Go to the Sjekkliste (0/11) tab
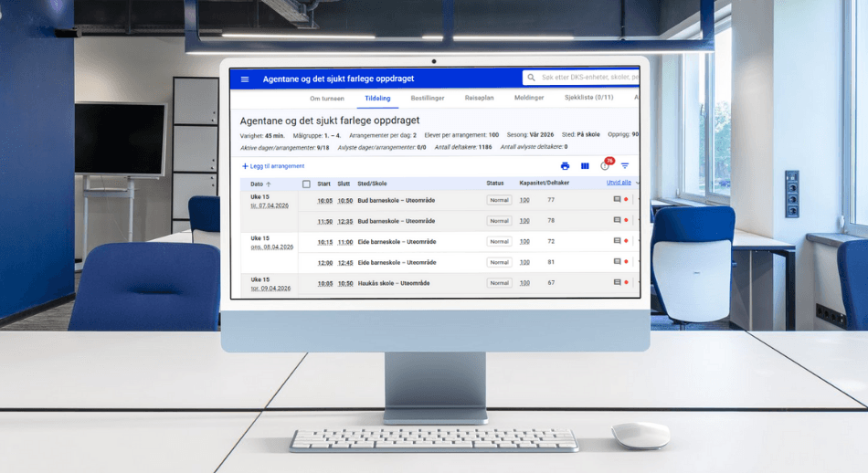 588,98
